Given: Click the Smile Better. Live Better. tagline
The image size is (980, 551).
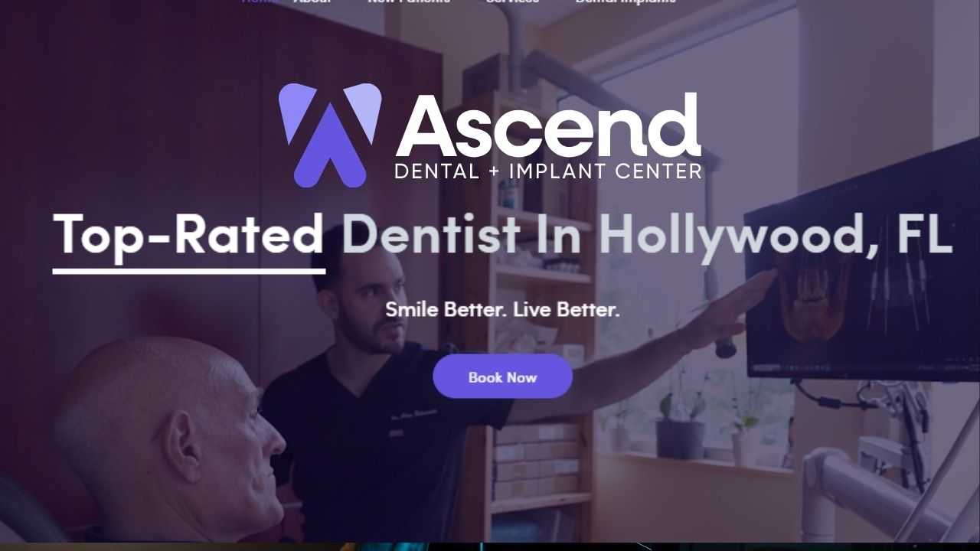Looking at the screenshot, I should (502, 310).
